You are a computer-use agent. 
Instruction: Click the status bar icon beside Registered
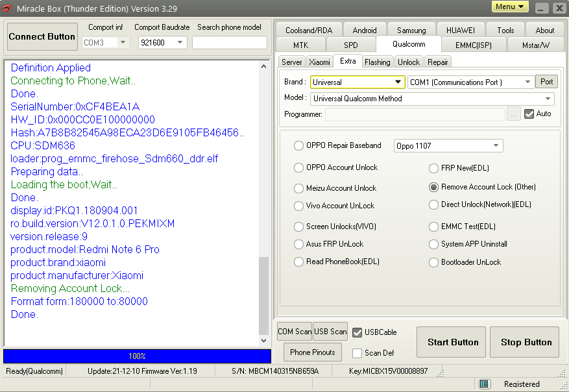point(484,384)
